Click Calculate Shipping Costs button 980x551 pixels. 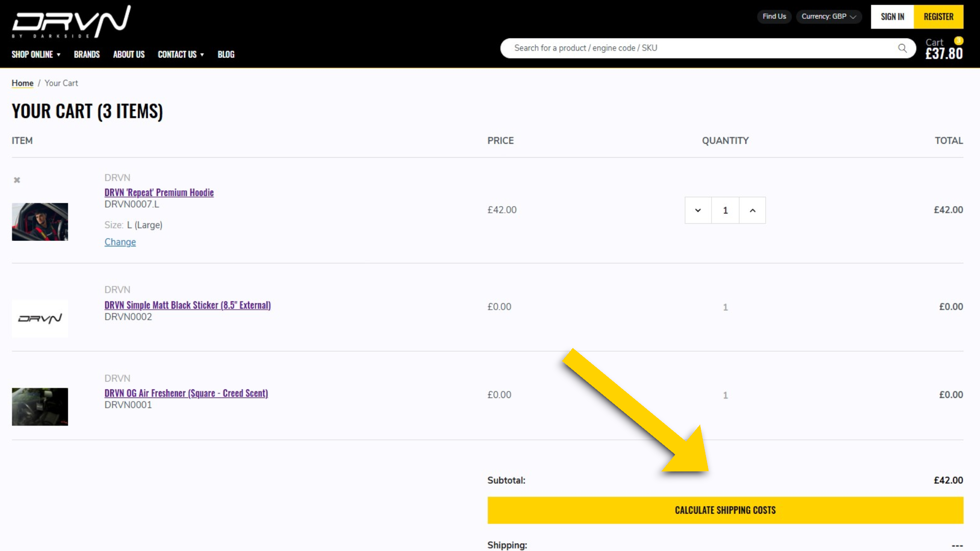[x=725, y=510]
